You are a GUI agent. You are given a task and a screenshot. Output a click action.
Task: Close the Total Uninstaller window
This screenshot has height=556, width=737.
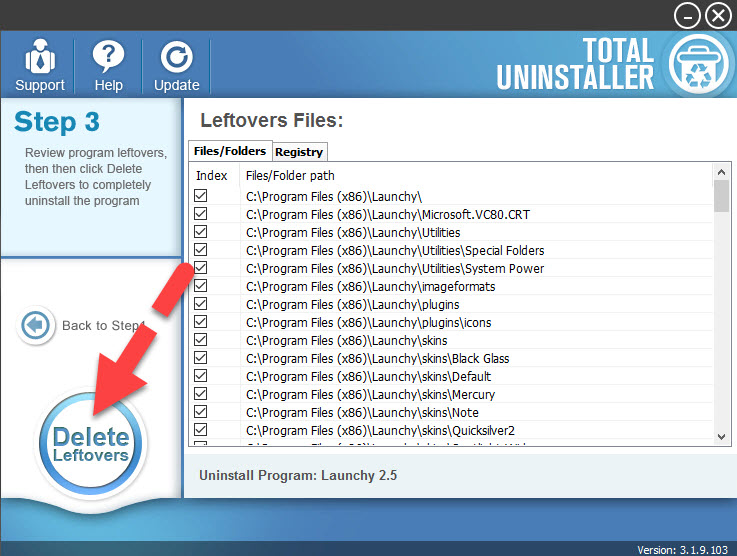(718, 16)
